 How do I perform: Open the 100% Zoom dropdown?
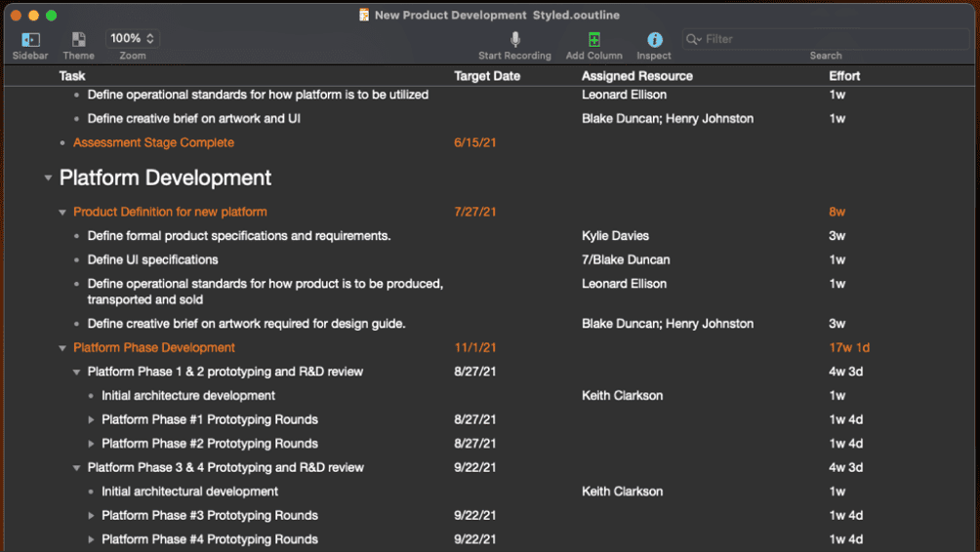point(133,39)
